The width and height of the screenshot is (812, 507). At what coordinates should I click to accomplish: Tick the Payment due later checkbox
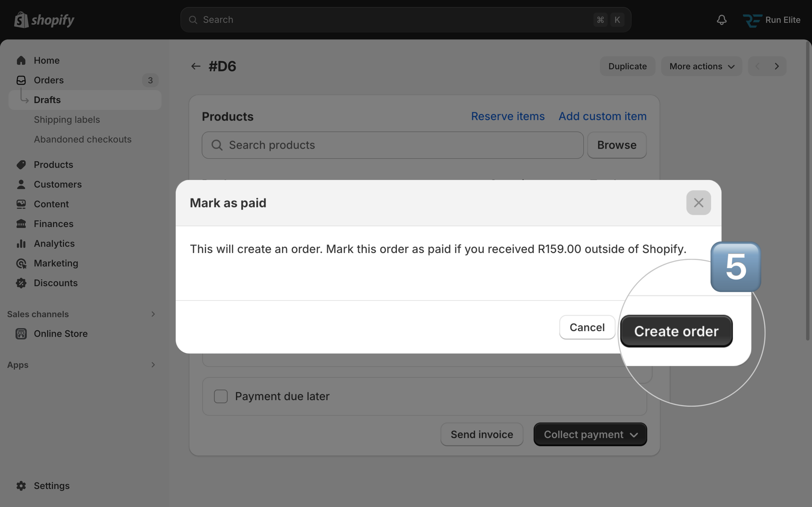(x=221, y=396)
